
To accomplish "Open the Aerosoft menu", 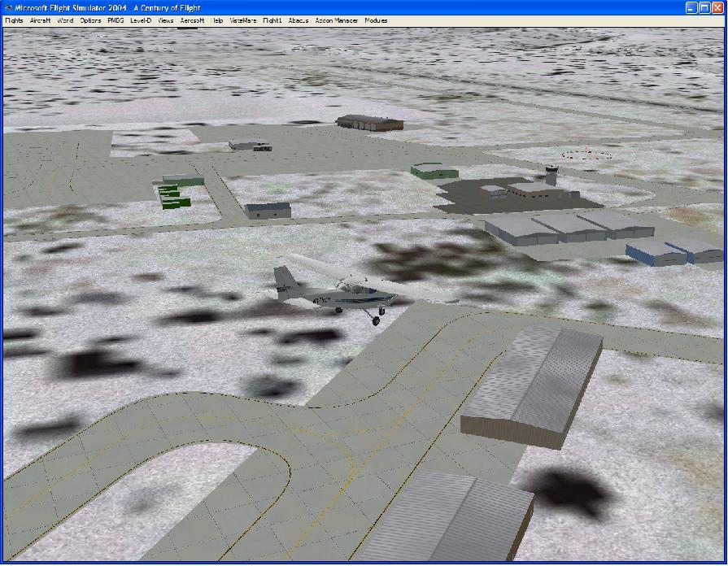I will pos(192,20).
